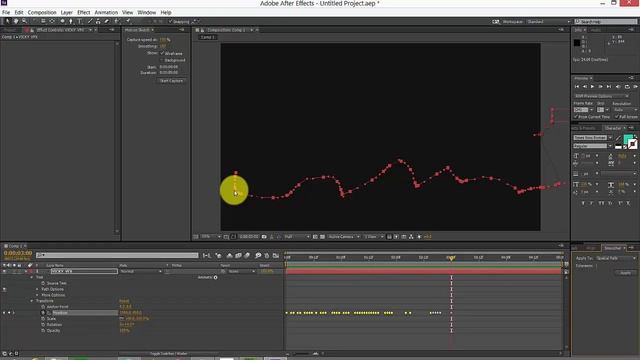Toggle the Hide Shy Layers timeline icon
The image size is (640, 360).
[x=229, y=256]
